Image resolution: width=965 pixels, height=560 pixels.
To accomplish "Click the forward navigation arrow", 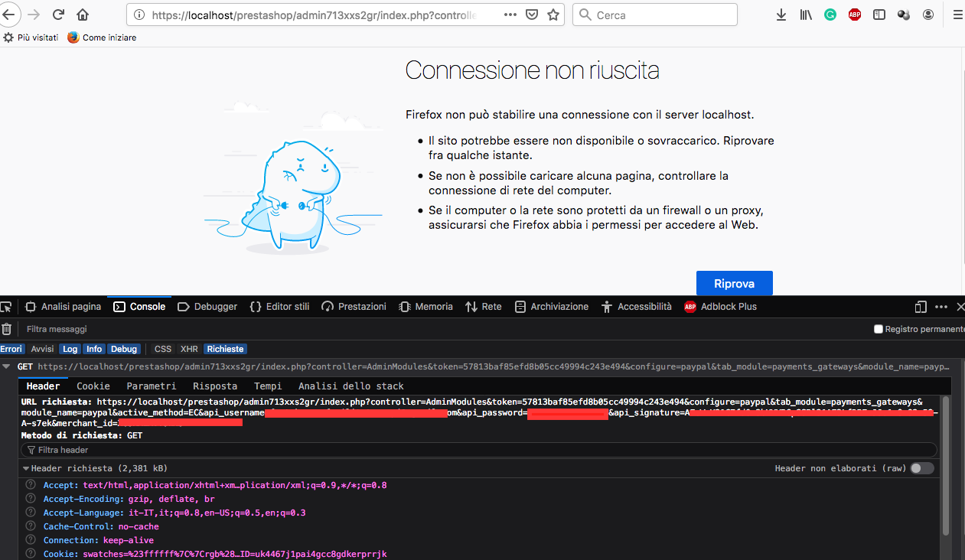I will click(33, 15).
